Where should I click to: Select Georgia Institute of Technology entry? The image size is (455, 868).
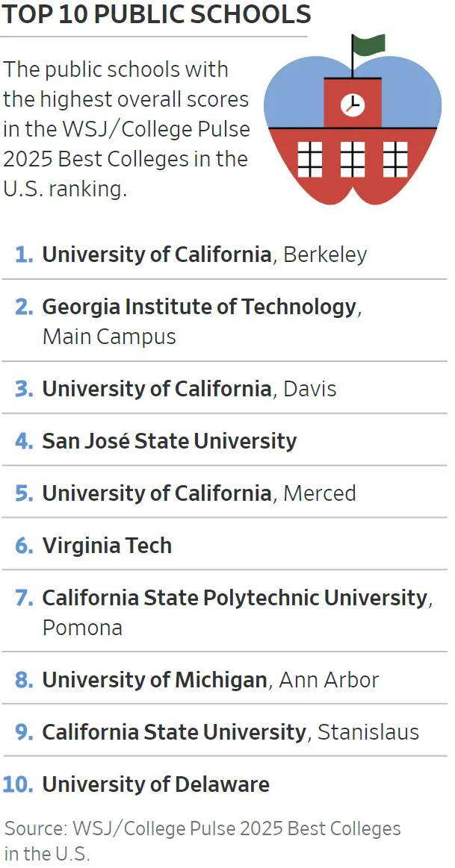coord(200,321)
